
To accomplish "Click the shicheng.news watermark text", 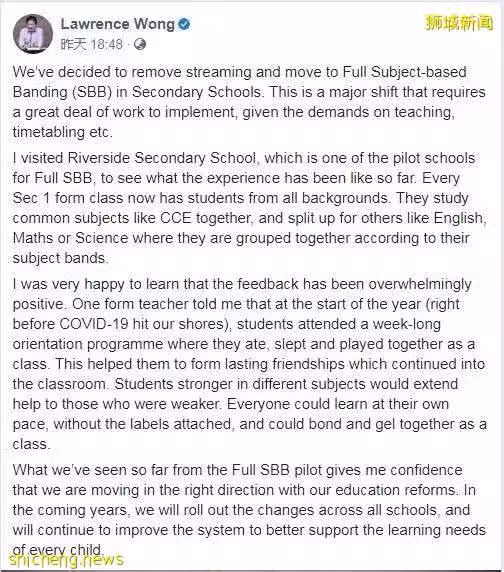I will pos(66,559).
